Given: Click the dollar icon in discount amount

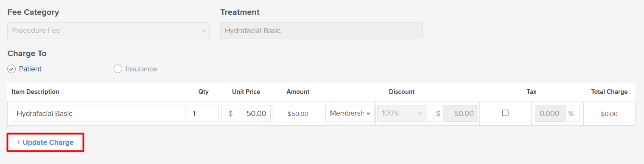Looking at the screenshot, I should point(438,113).
